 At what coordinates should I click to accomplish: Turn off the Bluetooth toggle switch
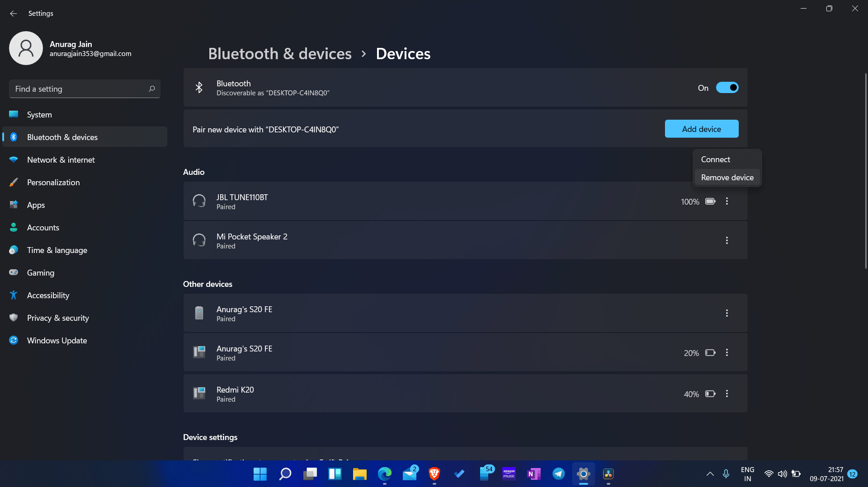point(727,88)
